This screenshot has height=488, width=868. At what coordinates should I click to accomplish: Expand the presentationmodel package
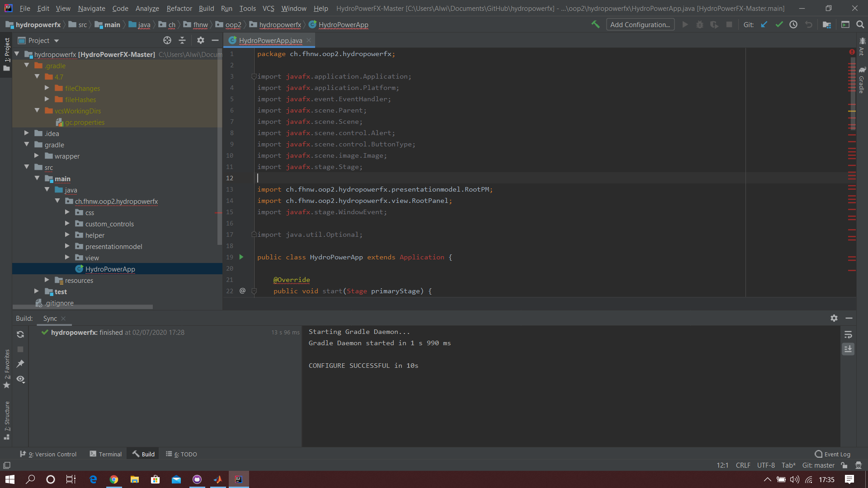coord(67,246)
